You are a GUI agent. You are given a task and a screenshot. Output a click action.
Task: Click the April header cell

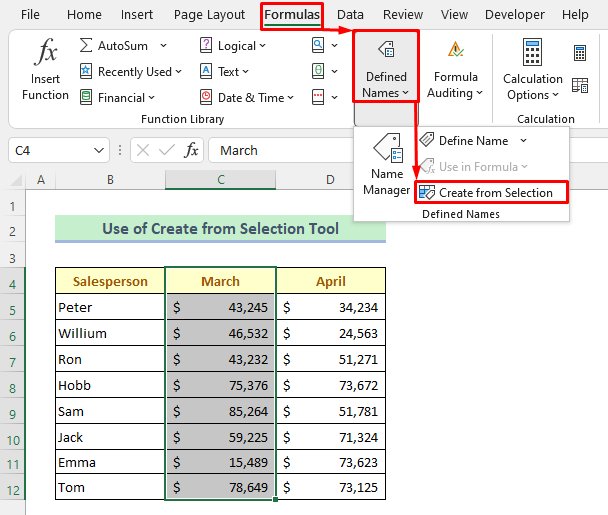tap(331, 281)
